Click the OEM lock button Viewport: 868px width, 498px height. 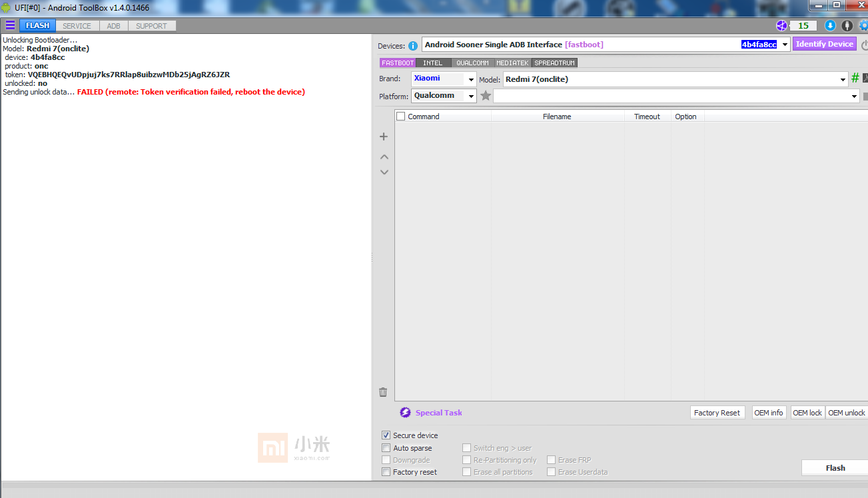807,413
